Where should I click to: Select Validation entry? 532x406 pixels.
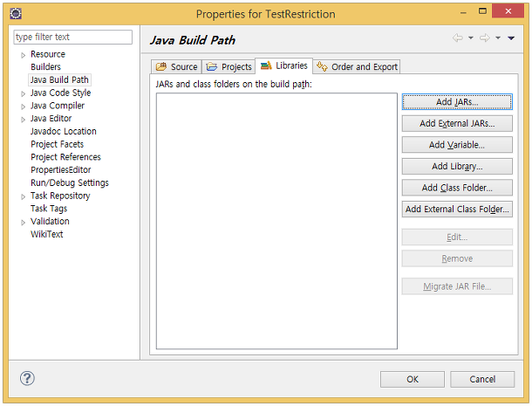(50, 222)
